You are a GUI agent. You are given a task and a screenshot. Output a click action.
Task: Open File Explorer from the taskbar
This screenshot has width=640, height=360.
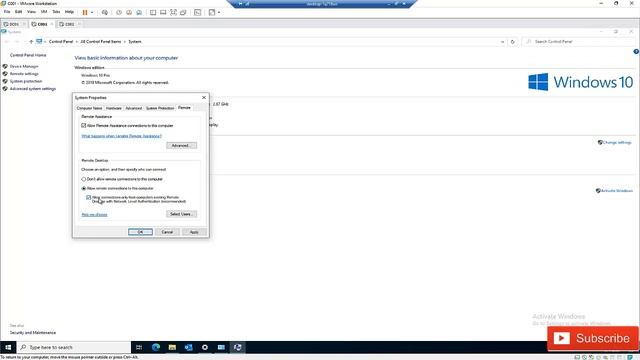click(x=172, y=347)
